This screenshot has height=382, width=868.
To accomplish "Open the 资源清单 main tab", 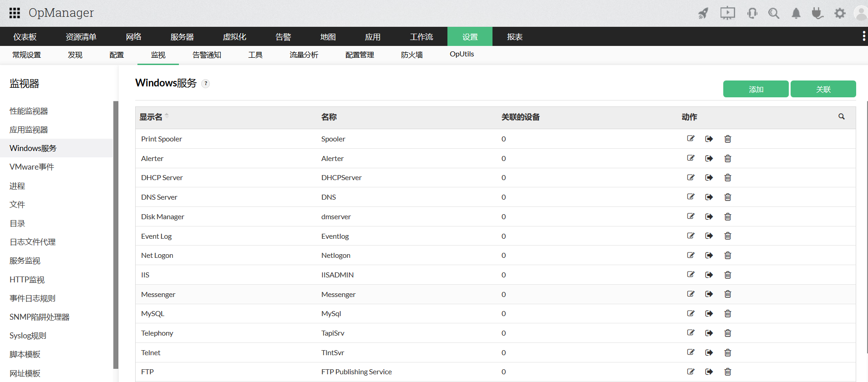I will [81, 37].
